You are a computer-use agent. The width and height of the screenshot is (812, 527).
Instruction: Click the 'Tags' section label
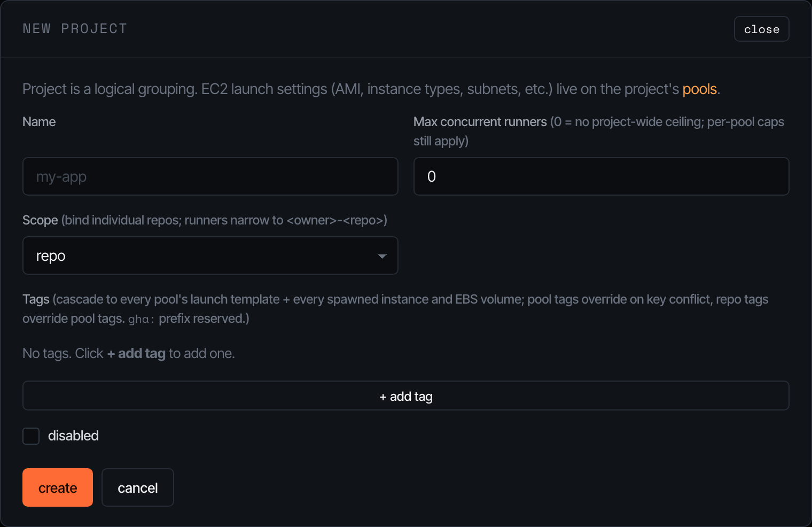(36, 299)
